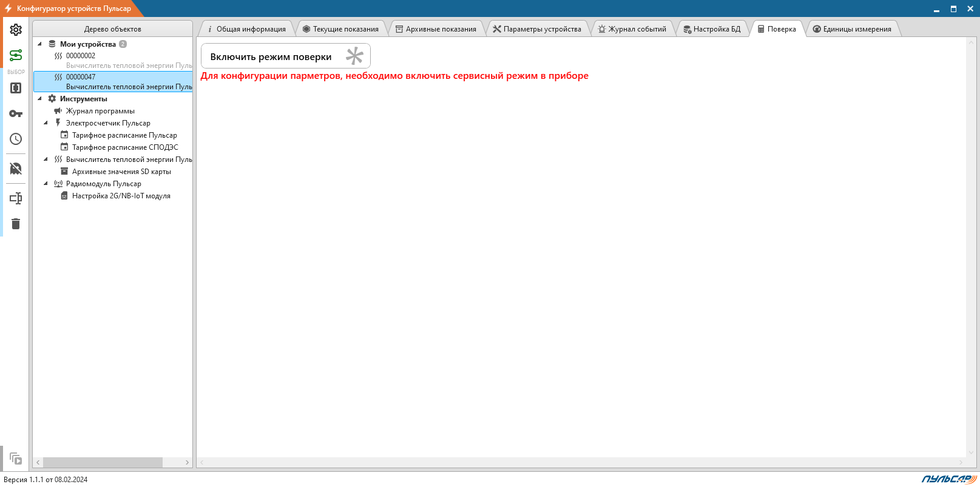The height and width of the screenshot is (487, 980).
Task: Click the red service mode warning text
Action: (x=394, y=76)
